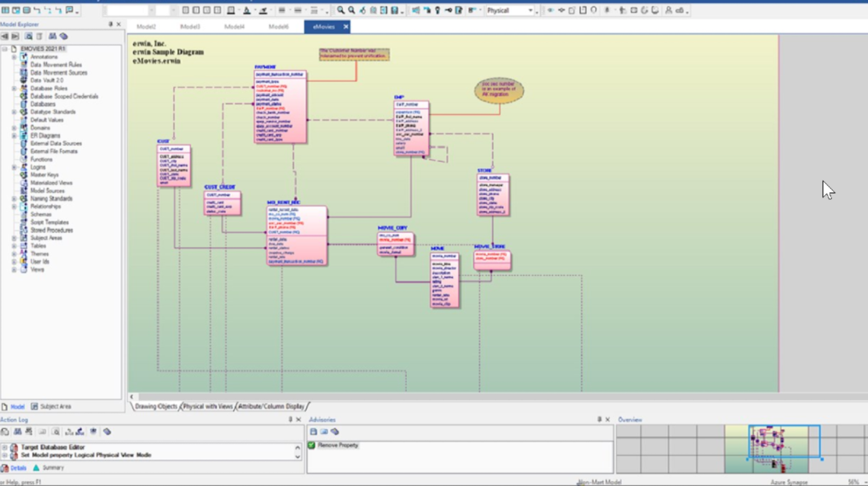Switch to the Model3 tab
The image size is (868, 486).
(x=190, y=27)
